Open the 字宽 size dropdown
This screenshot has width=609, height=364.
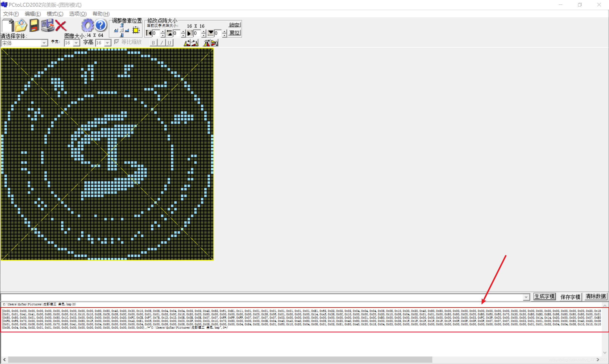click(x=76, y=43)
